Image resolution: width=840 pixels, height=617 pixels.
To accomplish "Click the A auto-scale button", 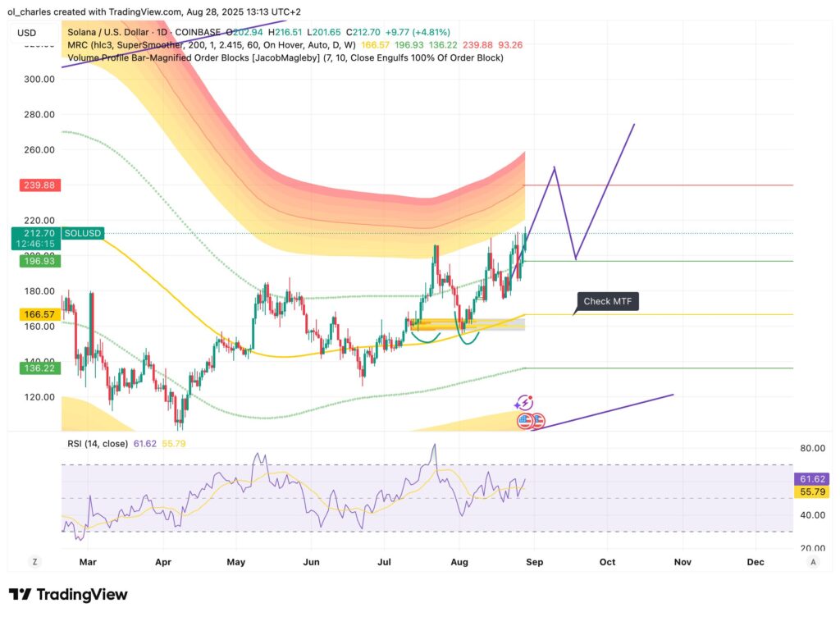I will pos(812,562).
